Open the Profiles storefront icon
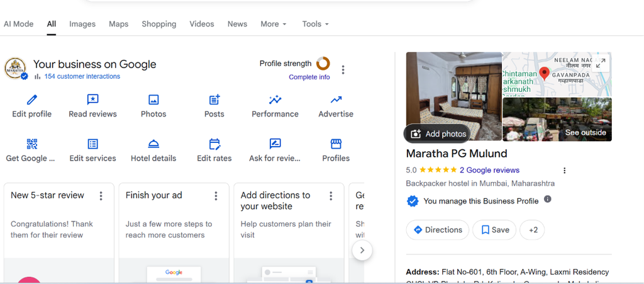This screenshot has height=284, width=644. pyautogui.click(x=336, y=144)
